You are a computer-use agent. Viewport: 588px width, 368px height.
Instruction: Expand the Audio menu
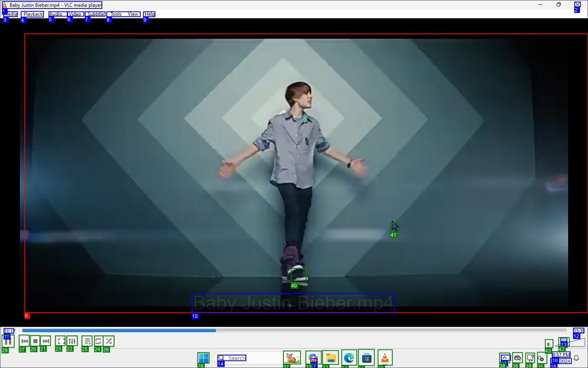pyautogui.click(x=55, y=14)
